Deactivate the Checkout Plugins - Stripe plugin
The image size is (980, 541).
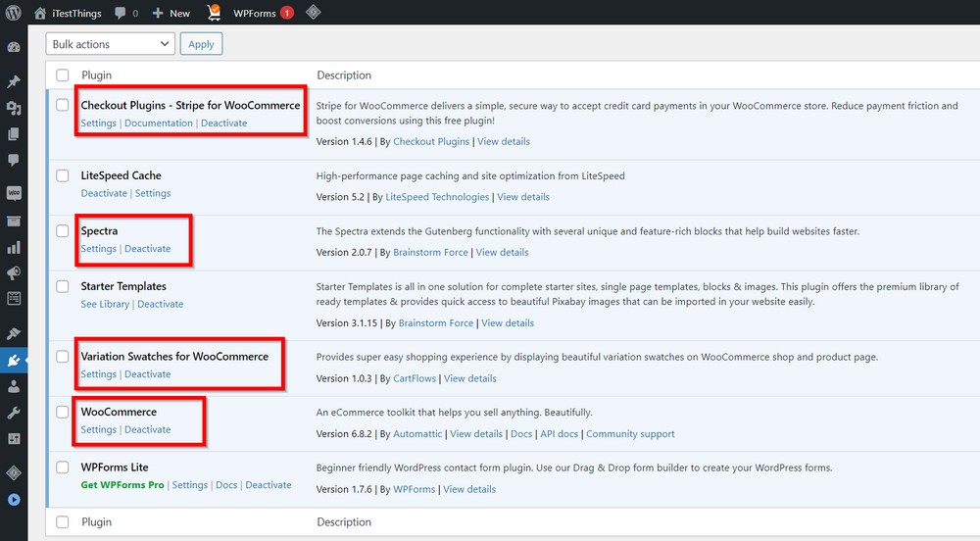tap(223, 123)
